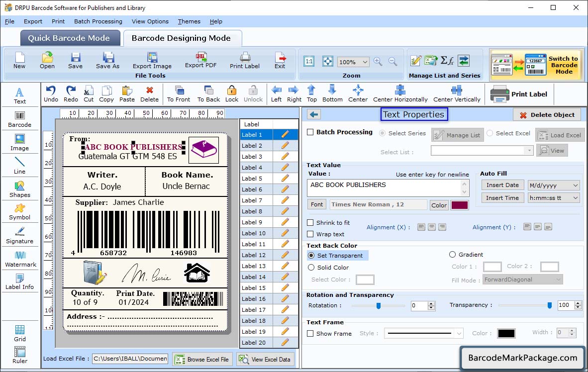
Task: Click the maroon text Color swatch
Action: click(x=460, y=205)
